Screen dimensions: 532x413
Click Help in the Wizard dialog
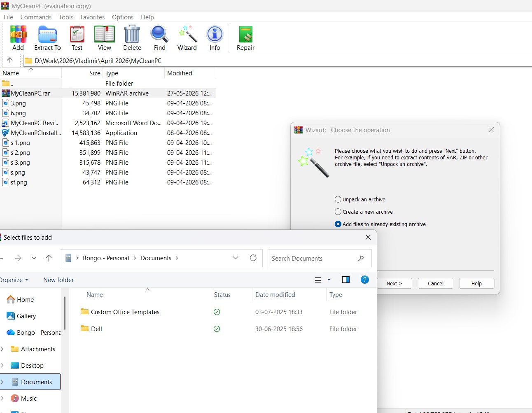coord(476,283)
